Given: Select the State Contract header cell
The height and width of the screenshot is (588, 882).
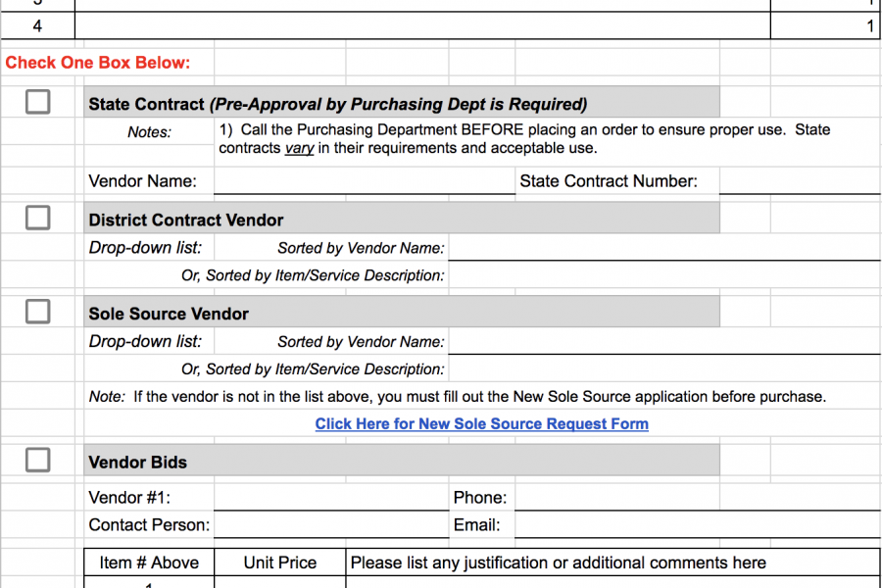Looking at the screenshot, I should point(402,102).
